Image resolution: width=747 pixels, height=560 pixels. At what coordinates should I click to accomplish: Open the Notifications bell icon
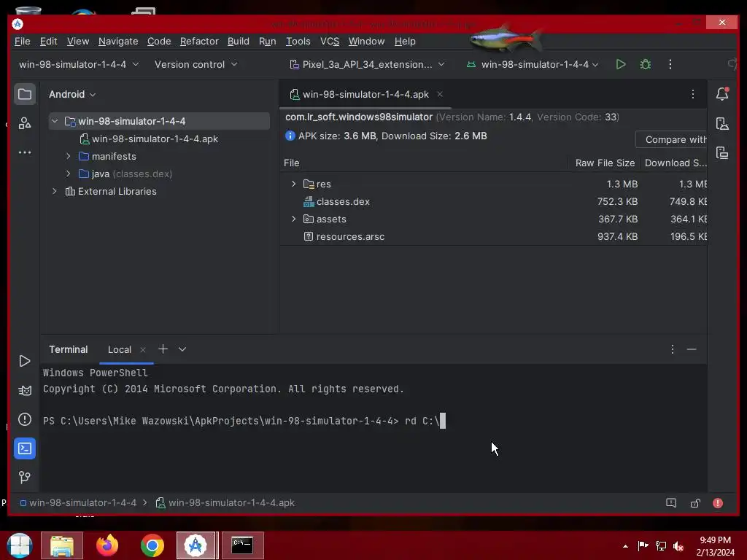pos(722,94)
